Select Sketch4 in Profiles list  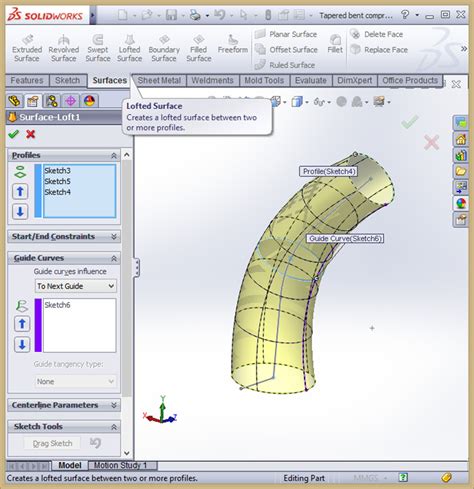[x=57, y=192]
